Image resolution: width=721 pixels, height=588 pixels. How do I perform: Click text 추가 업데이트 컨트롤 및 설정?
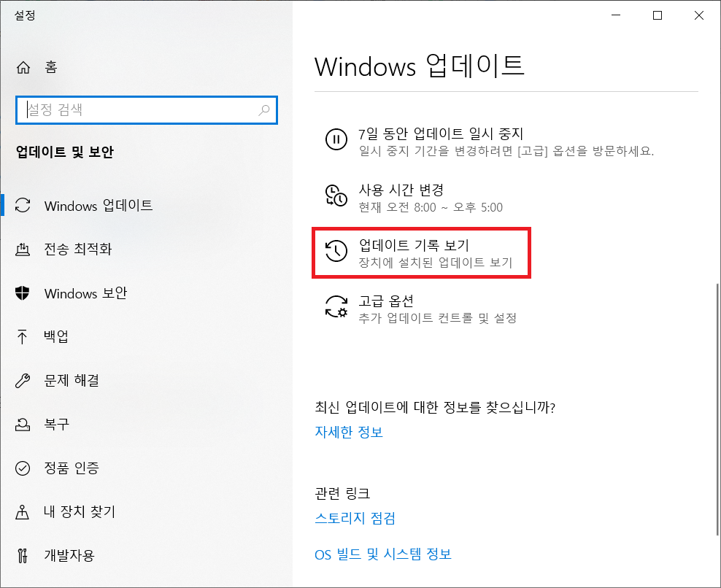point(437,318)
